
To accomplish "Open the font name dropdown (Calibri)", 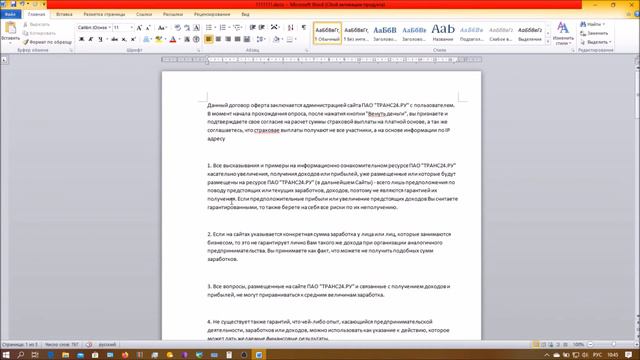I will click(x=109, y=28).
